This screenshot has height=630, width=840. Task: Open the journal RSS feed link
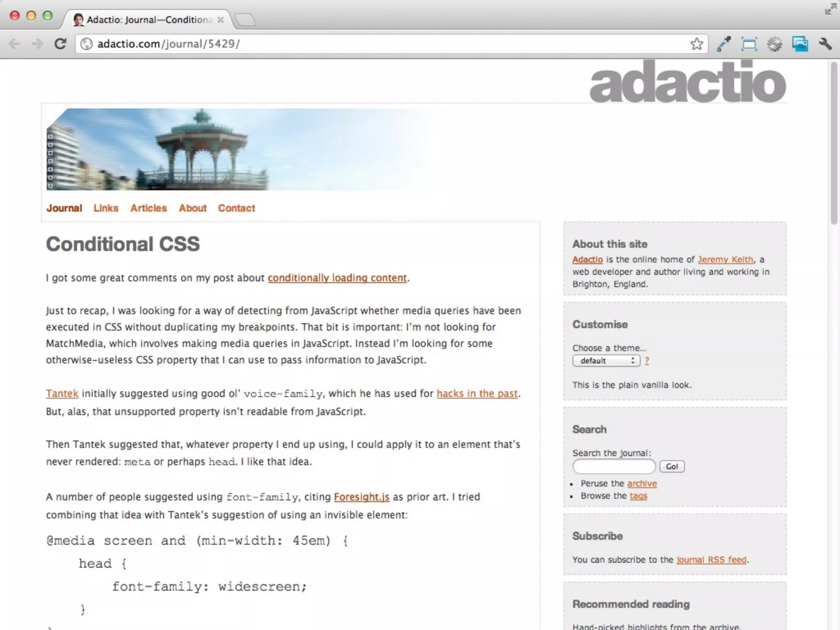[x=711, y=559]
